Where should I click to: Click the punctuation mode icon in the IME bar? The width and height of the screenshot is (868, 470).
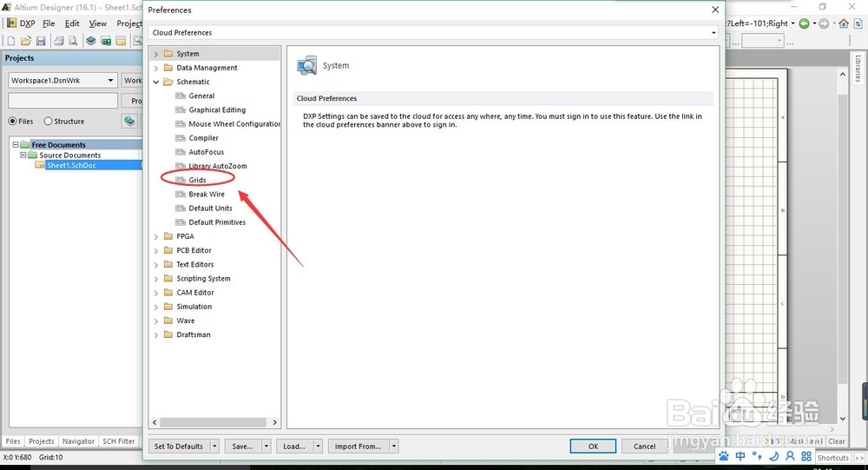tap(757, 456)
